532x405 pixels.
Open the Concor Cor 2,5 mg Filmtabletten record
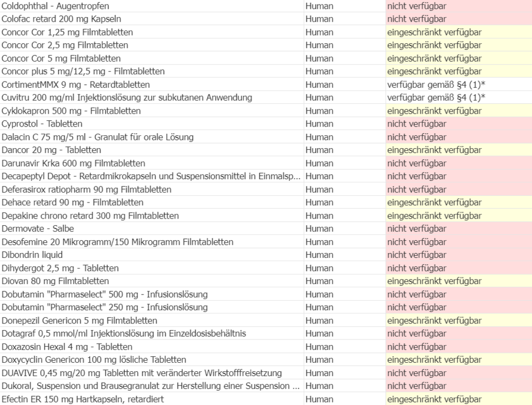click(65, 45)
